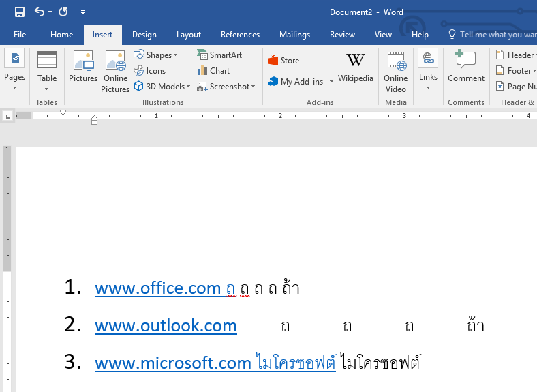The image size is (537, 392).
Task: Click the first line indent marker on ruler
Action: [63, 113]
